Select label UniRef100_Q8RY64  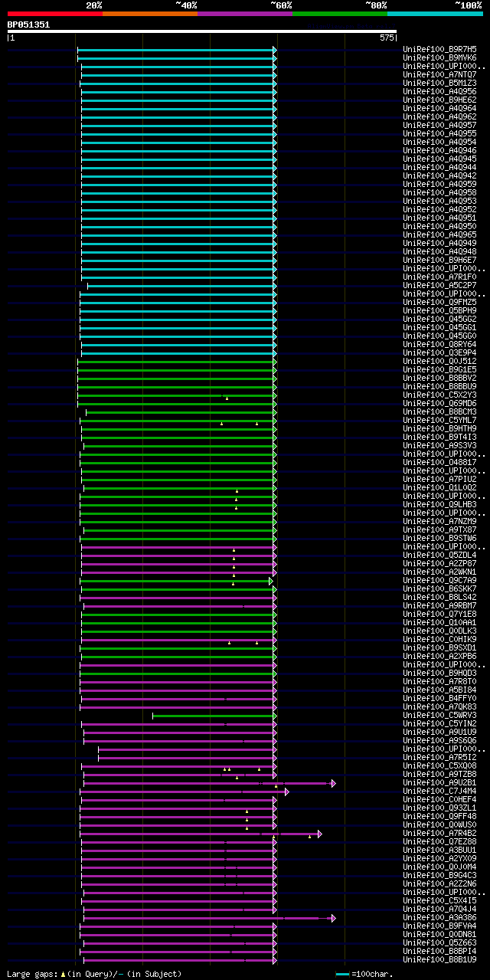pyautogui.click(x=439, y=345)
